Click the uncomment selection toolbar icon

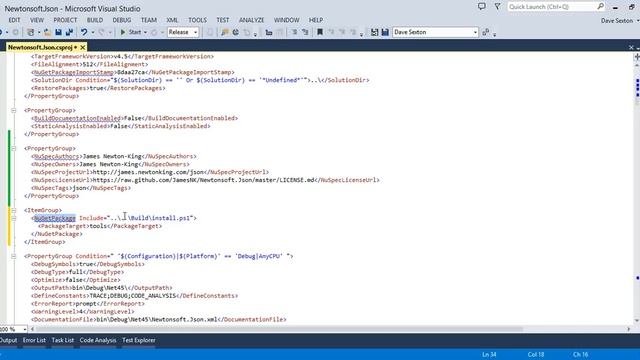pyautogui.click(x=305, y=32)
